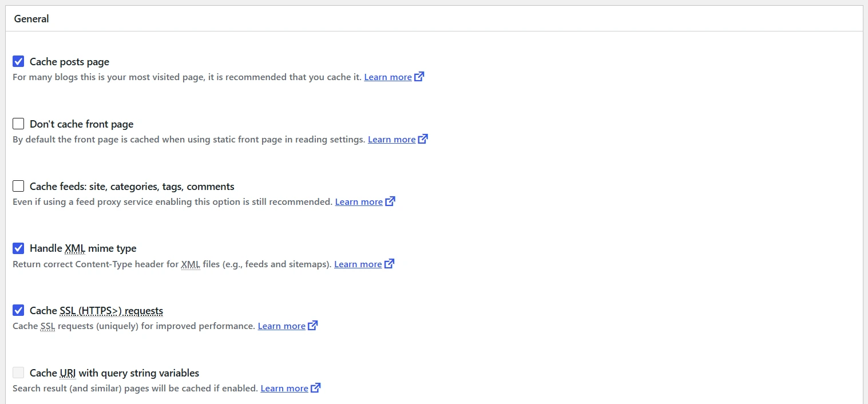Screen dimensions: 868x404
Task: Click the "Handle XML mime type" label text
Action: pyautogui.click(x=83, y=248)
